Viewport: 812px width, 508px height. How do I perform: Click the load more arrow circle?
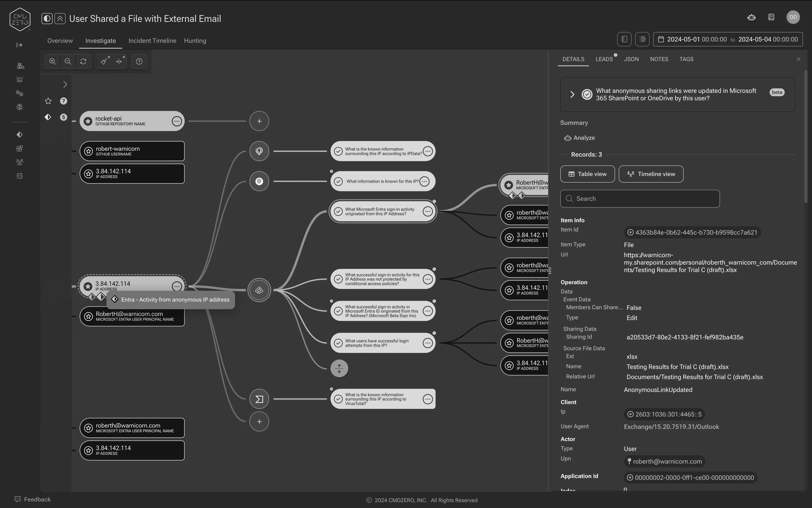click(x=339, y=368)
